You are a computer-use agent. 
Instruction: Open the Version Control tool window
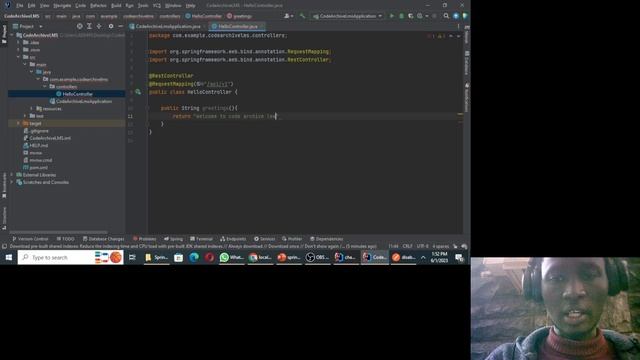[31, 239]
